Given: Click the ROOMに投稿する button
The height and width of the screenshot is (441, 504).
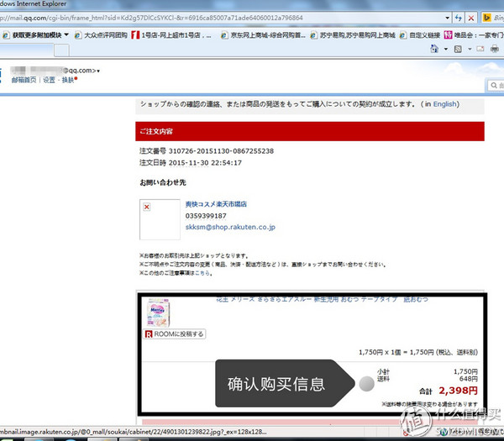Looking at the screenshot, I should pos(174,334).
